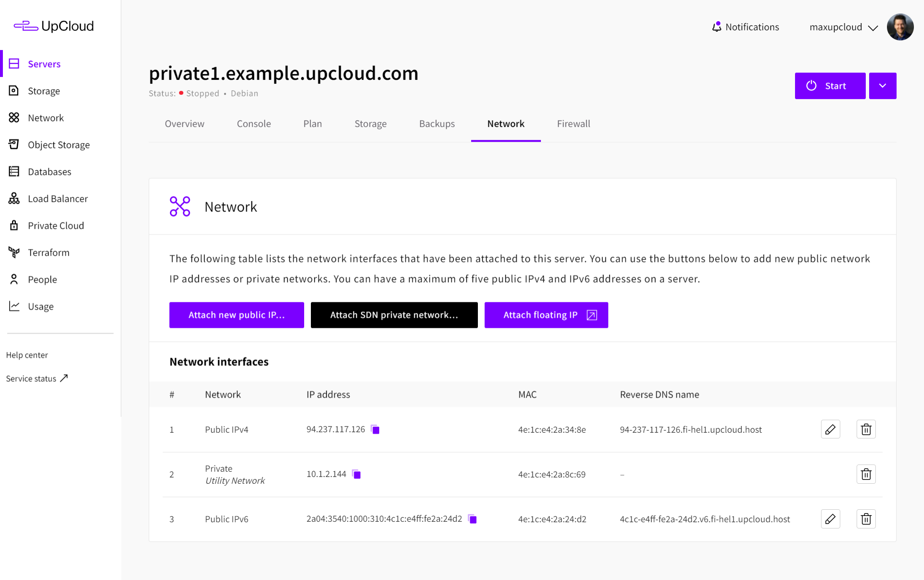Click MAC address 4e:1c:e4:2a:34:8e
924x580 pixels.
coord(552,429)
